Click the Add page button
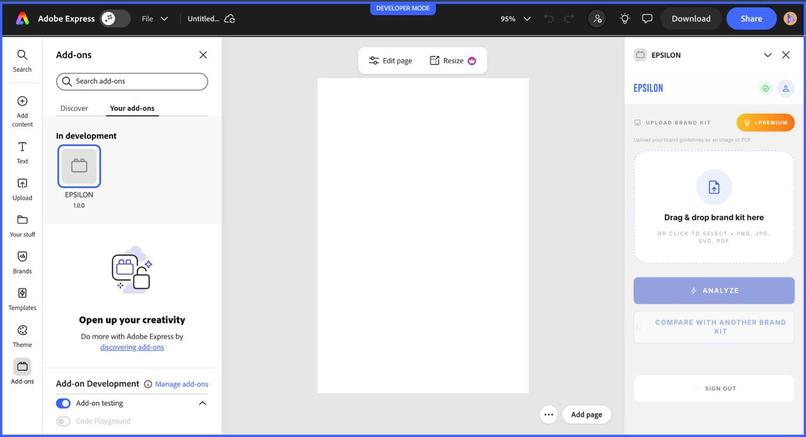The height and width of the screenshot is (437, 806). coord(586,414)
